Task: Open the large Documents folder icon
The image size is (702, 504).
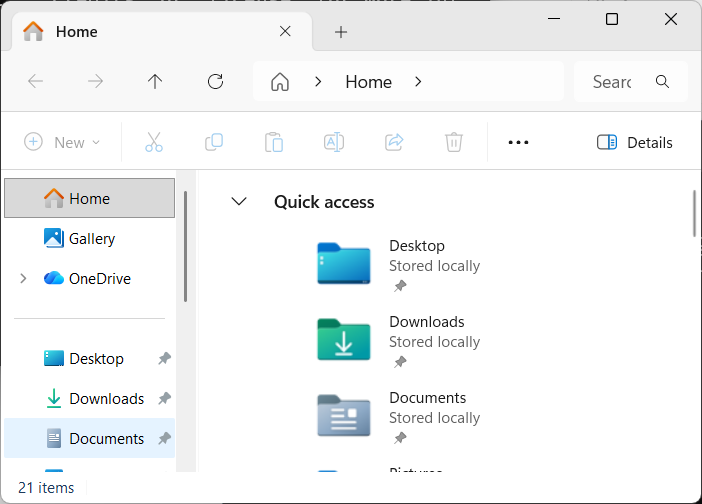Action: pos(344,415)
